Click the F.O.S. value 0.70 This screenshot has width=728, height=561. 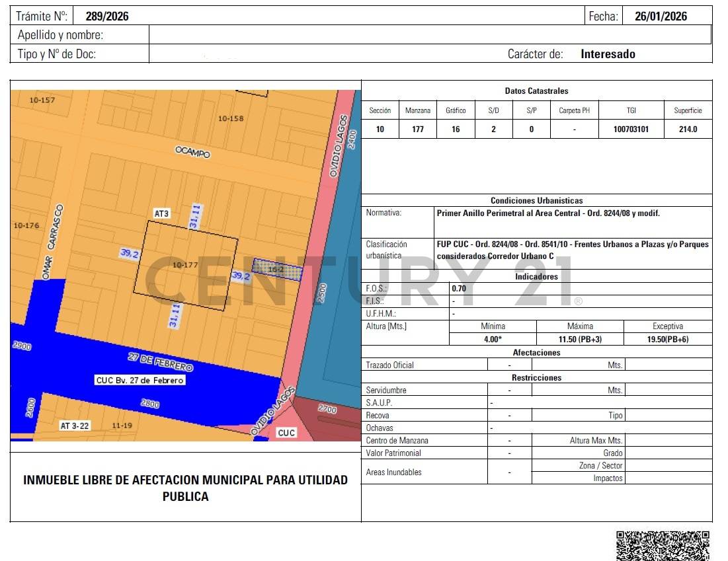[459, 289]
